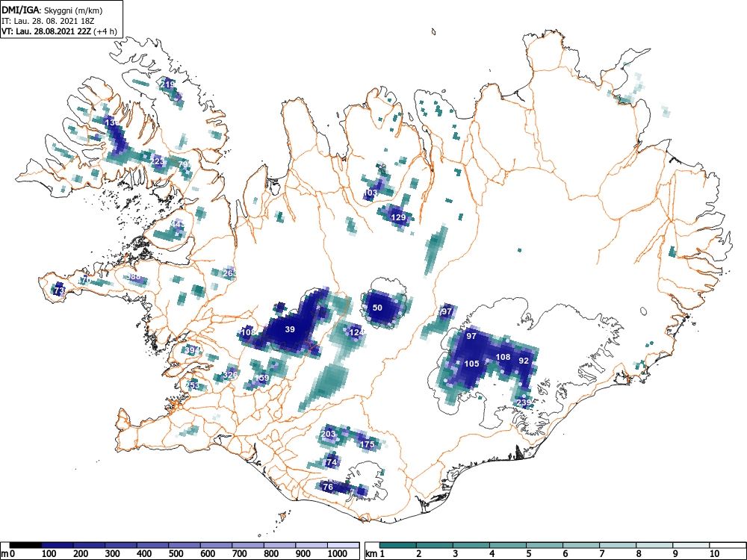Click the visibility value '219' in the Westfjords
Viewport: 747px width, 560px height.
[x=167, y=85]
